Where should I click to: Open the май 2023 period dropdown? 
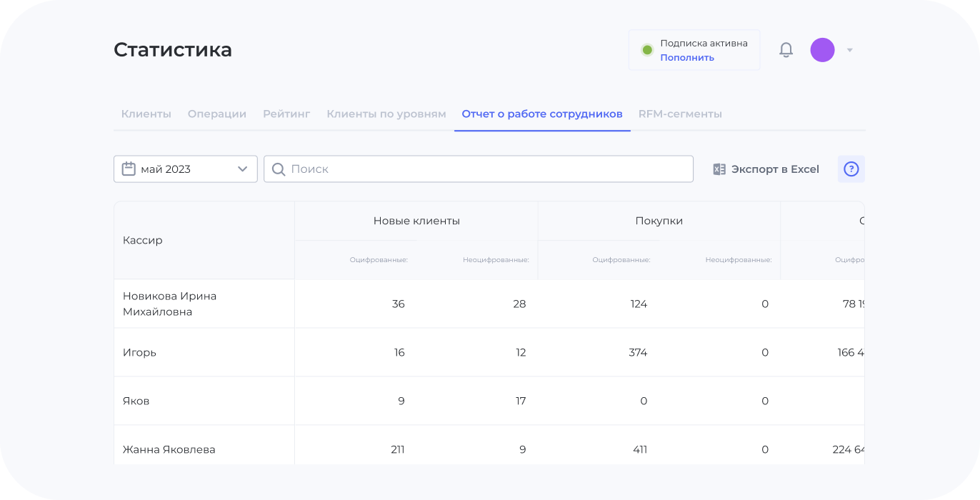pyautogui.click(x=186, y=169)
